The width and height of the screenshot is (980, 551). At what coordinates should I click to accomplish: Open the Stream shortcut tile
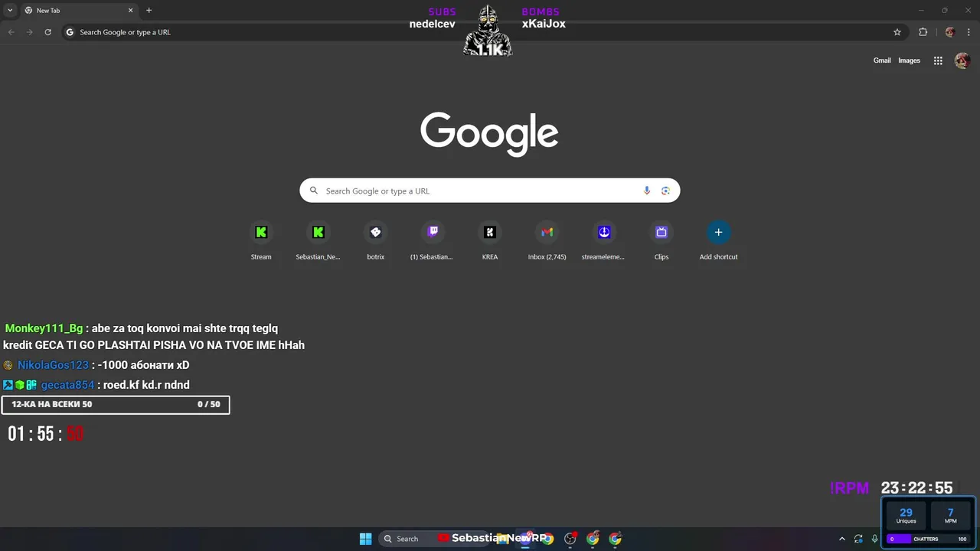click(x=261, y=241)
